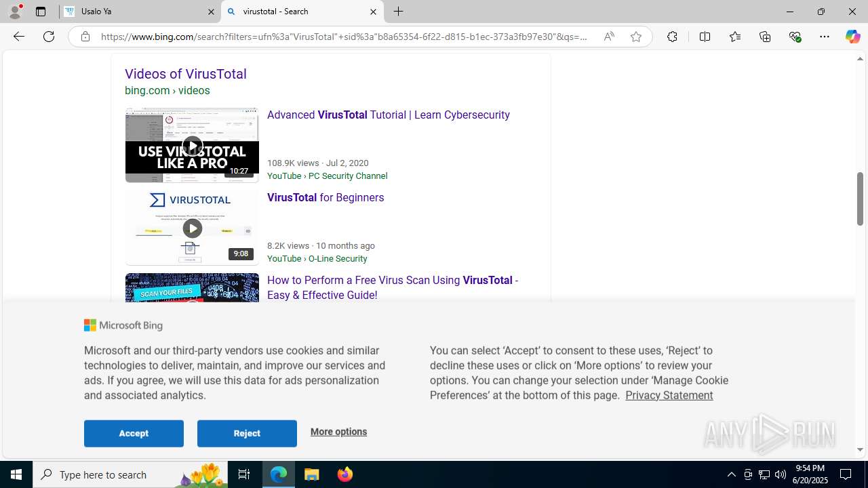Open the network status tray icon
868x488 pixels.
pos(764,474)
